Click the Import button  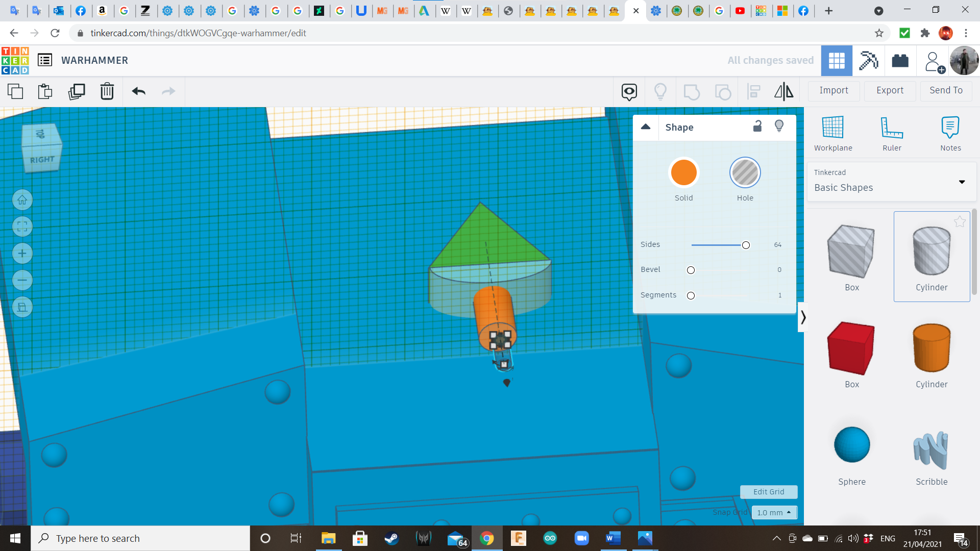click(x=834, y=90)
